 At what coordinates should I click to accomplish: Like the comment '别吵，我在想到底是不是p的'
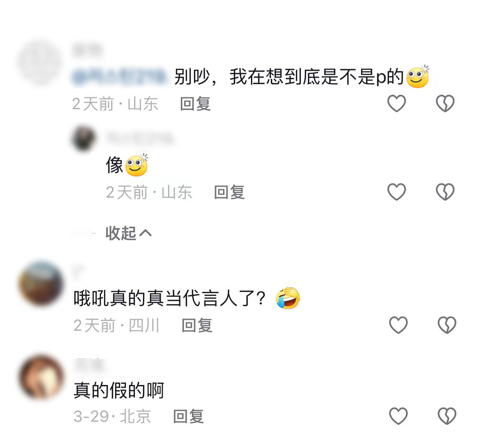tap(396, 103)
